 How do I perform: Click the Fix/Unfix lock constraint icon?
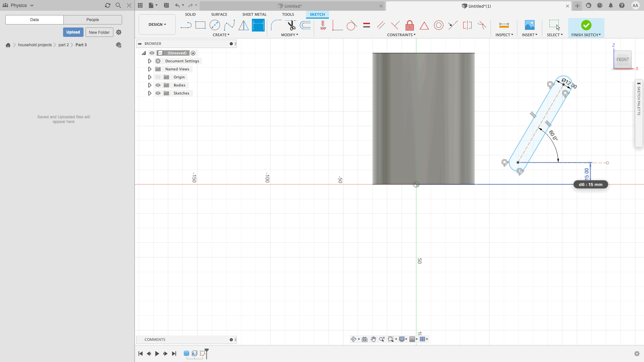click(x=410, y=25)
